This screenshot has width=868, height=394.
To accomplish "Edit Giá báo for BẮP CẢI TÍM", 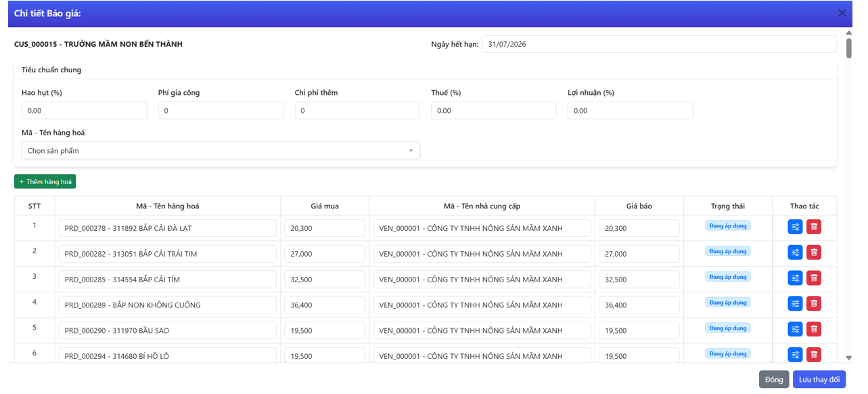I will (x=639, y=279).
